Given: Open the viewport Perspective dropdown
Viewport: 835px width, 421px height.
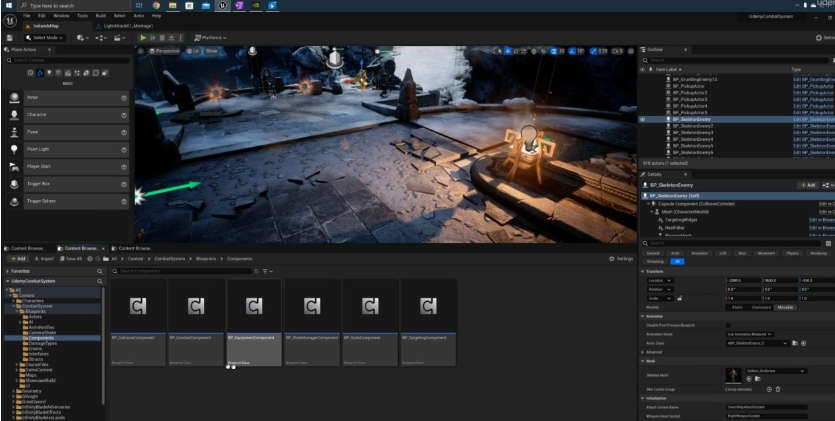Looking at the screenshot, I should click(164, 51).
